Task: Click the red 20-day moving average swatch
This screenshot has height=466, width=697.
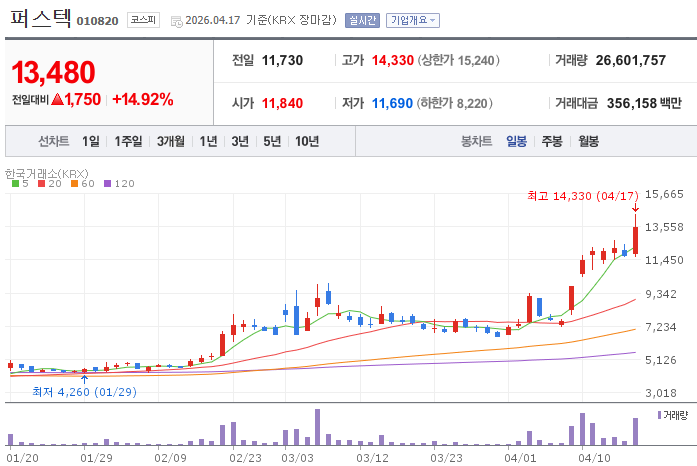Action: (41, 184)
